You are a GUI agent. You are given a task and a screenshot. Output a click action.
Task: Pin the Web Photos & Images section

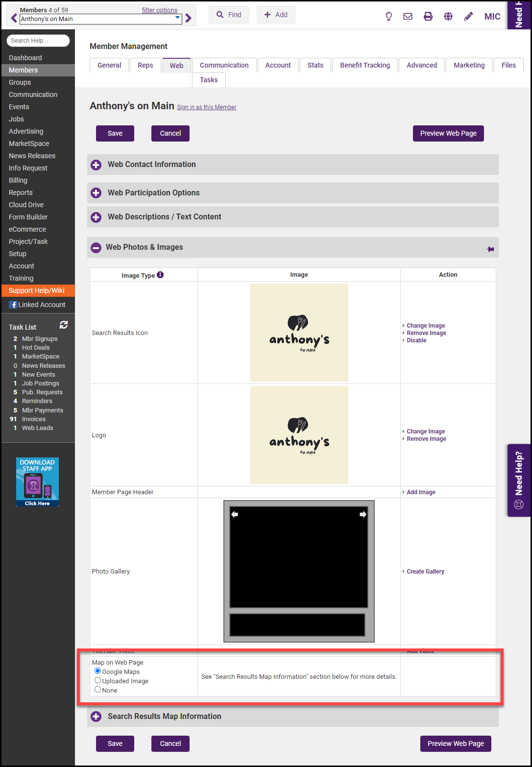click(490, 249)
